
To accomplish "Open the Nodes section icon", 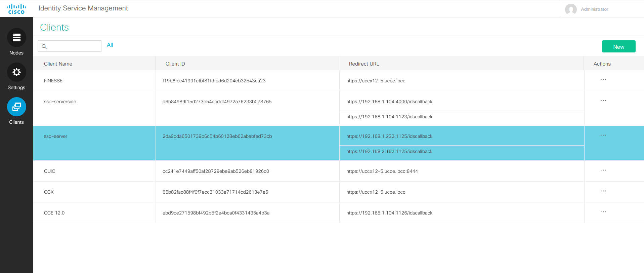I will 16,38.
